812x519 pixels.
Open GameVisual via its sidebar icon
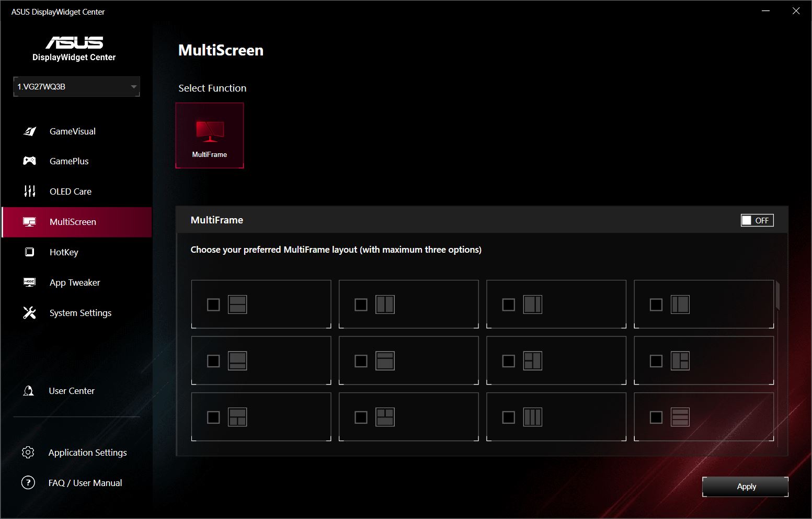(x=30, y=131)
